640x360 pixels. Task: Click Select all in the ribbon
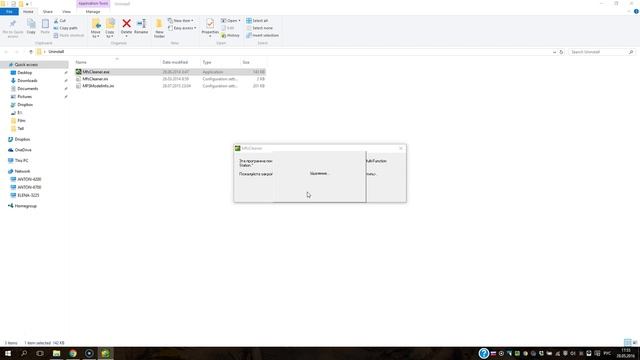(x=257, y=20)
